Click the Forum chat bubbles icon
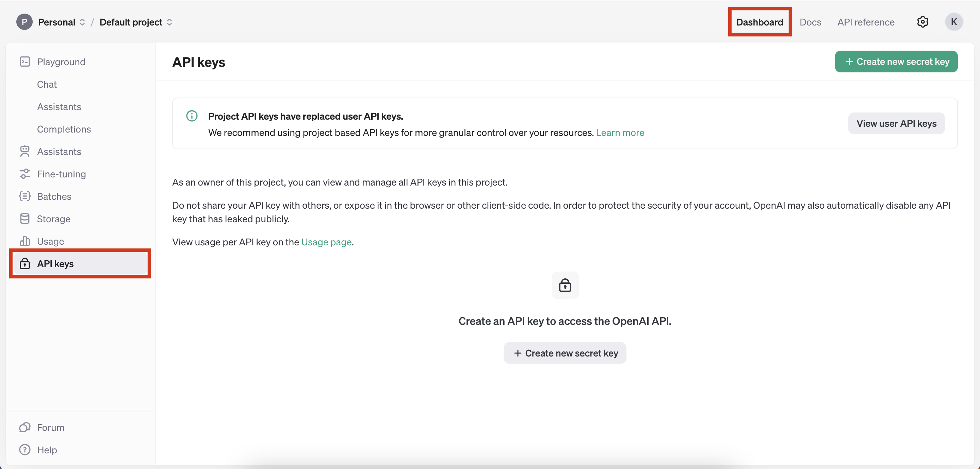 click(x=25, y=427)
